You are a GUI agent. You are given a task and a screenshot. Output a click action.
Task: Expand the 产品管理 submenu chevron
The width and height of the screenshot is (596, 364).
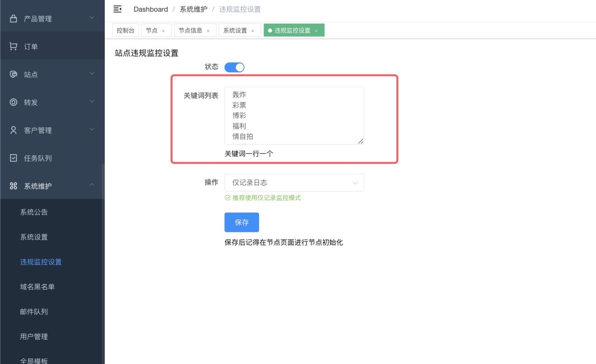pos(92,17)
